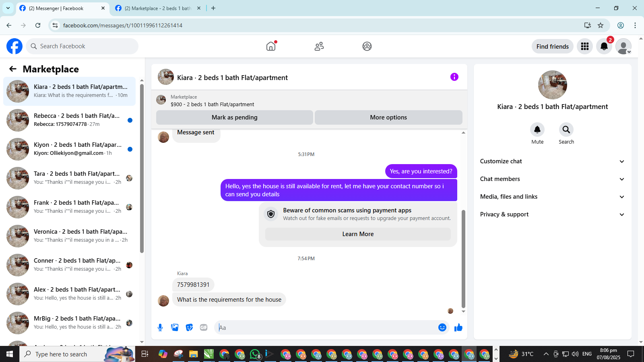Open File Explorer from the taskbar

coord(194,354)
